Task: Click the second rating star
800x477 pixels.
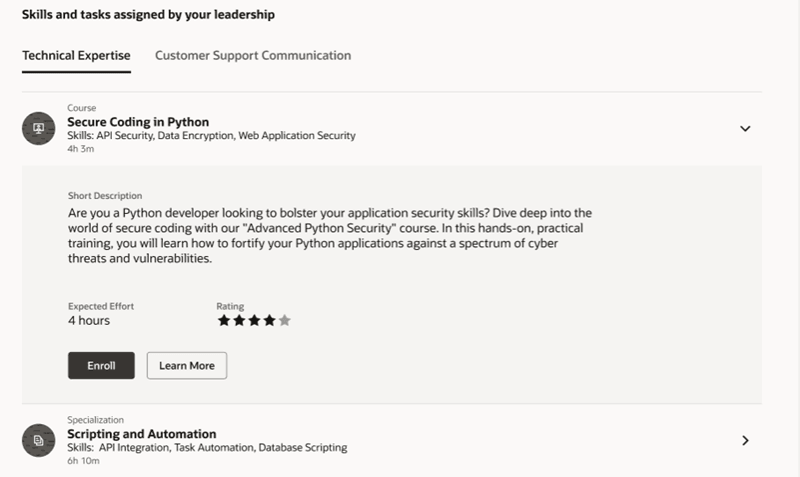Action: tap(239, 320)
